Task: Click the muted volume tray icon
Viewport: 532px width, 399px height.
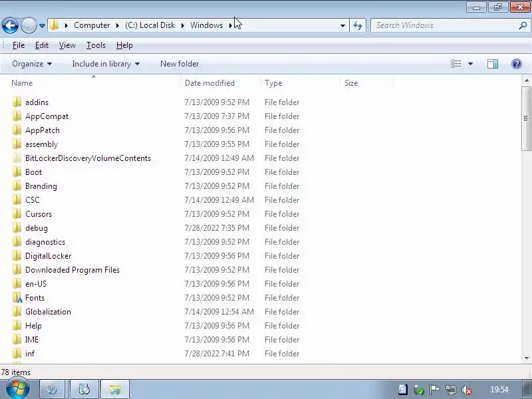Action: click(x=467, y=390)
